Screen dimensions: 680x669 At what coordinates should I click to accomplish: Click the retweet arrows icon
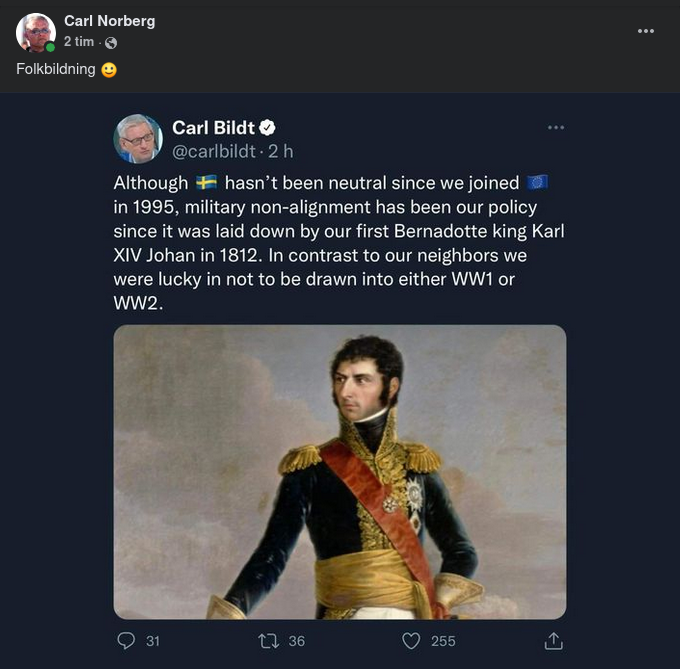pos(267,640)
